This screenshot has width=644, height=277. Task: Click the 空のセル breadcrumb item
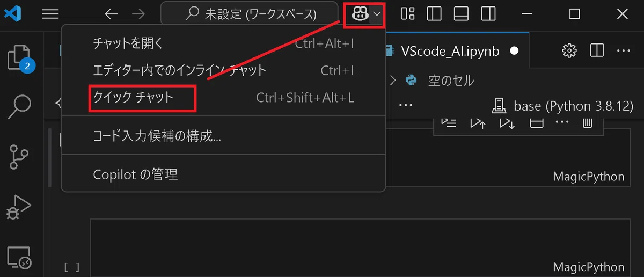pyautogui.click(x=451, y=81)
